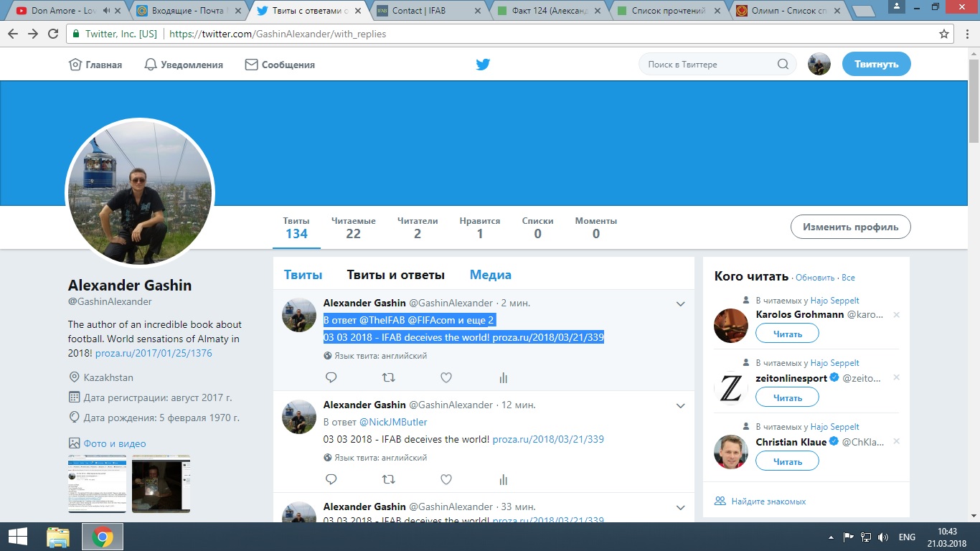Reload the page
Viewport: 980px width, 551px height.
pyautogui.click(x=53, y=34)
